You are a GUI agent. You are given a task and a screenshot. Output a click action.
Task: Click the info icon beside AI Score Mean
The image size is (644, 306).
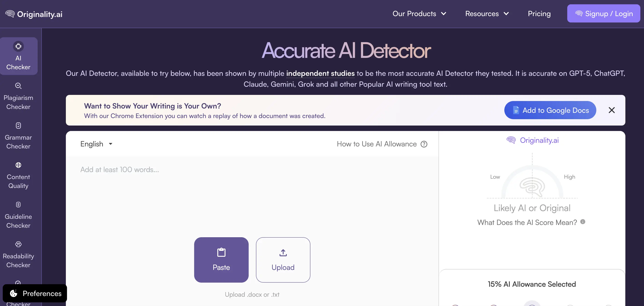point(583,222)
